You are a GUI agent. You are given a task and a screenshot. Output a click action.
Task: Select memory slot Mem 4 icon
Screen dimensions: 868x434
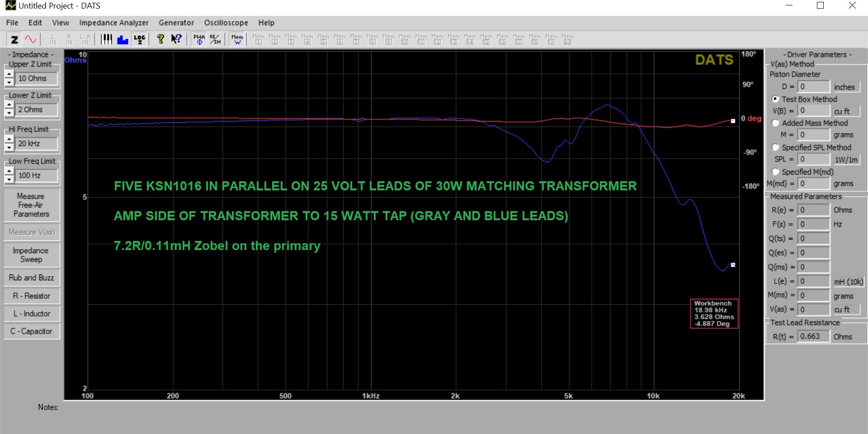tap(307, 39)
